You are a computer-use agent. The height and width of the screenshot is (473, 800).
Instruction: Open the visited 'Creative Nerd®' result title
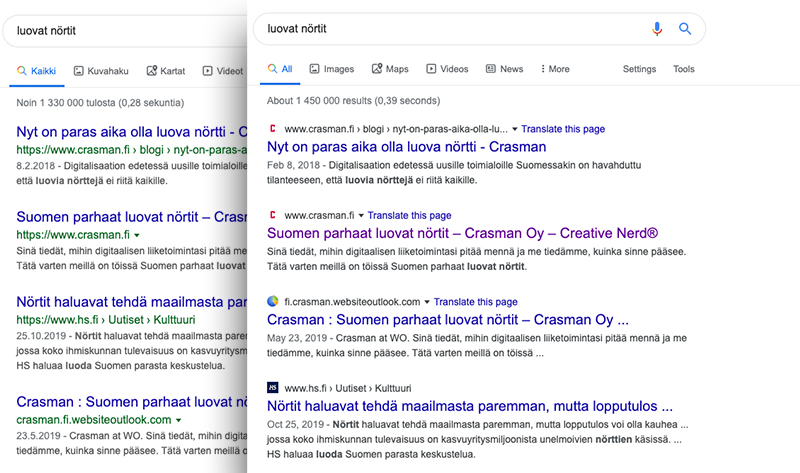pyautogui.click(x=463, y=233)
